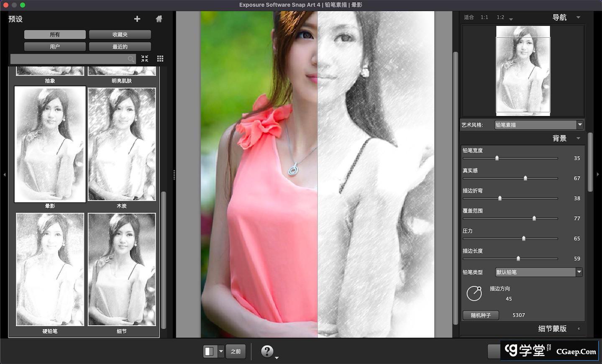Select the 收藏夹 presets tab
Image resolution: width=602 pixels, height=364 pixels.
(x=120, y=34)
